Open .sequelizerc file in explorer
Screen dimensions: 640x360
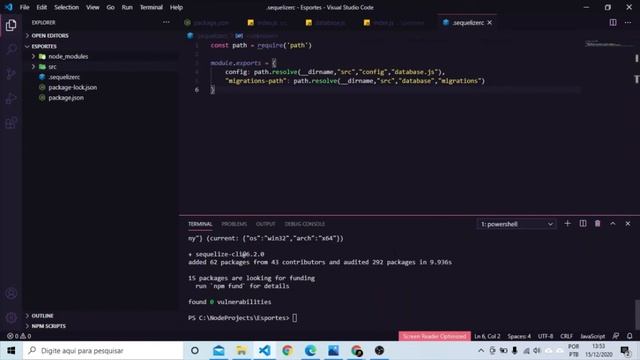coord(64,77)
